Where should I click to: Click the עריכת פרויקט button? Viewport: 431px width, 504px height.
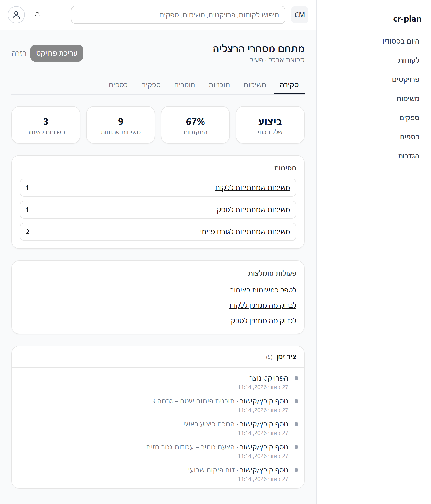57,53
